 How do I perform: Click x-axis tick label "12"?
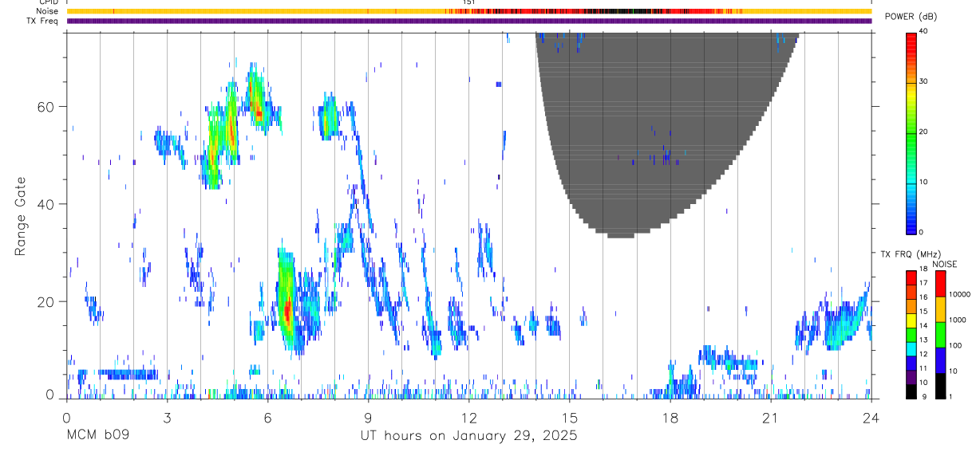[468, 417]
